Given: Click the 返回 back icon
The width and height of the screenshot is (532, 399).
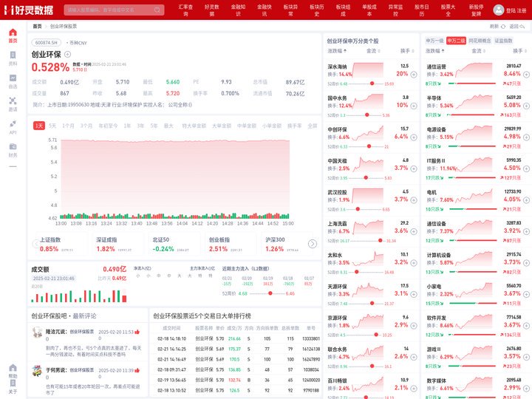Looking at the screenshot, I should pos(522,26).
